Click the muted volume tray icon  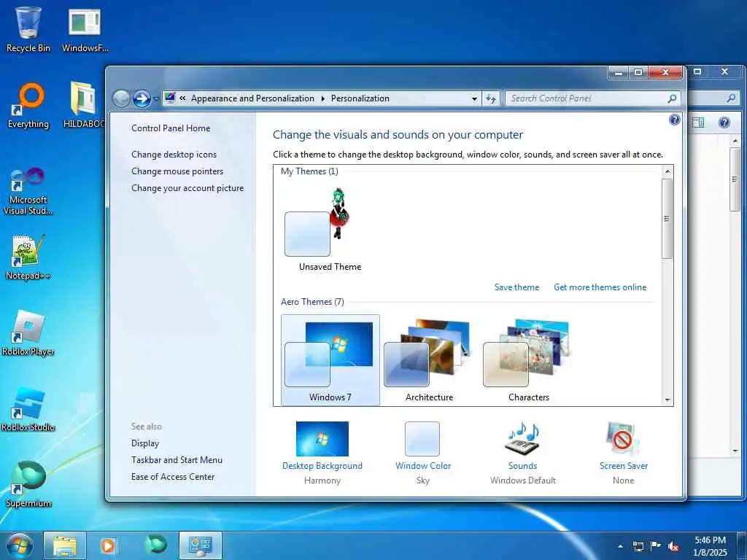point(673,546)
